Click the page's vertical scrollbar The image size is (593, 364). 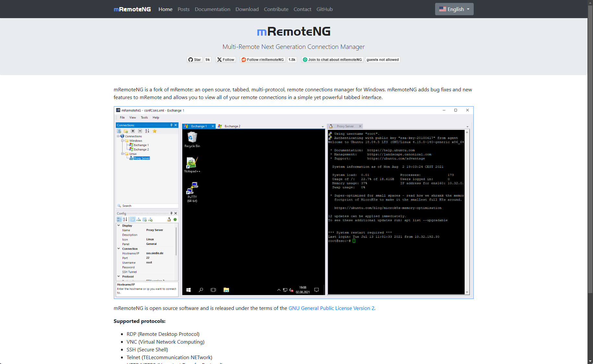point(590,162)
